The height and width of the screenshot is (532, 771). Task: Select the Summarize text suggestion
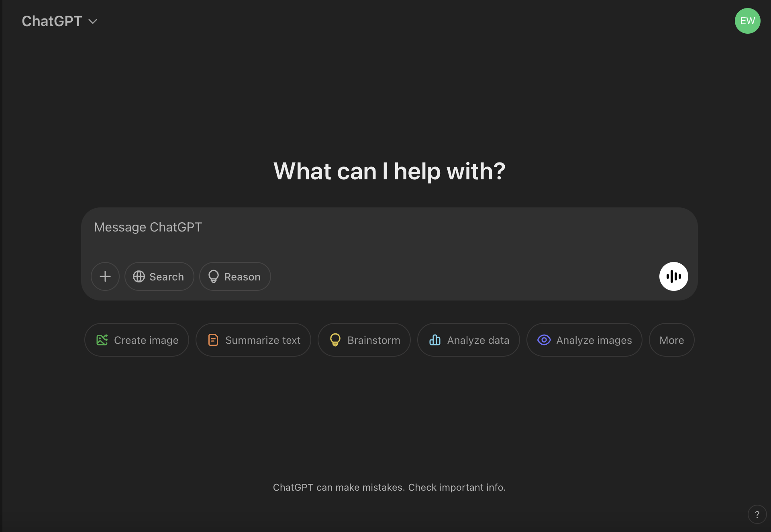[253, 340]
